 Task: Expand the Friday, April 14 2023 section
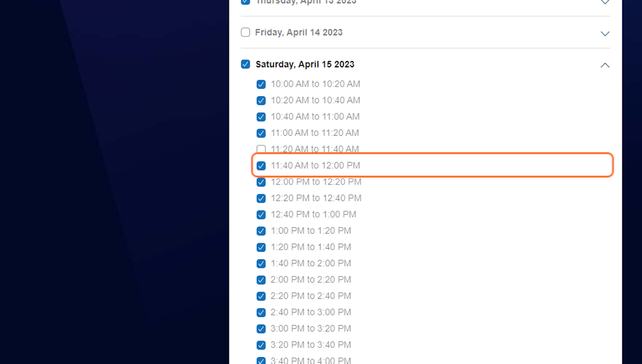[x=605, y=33]
